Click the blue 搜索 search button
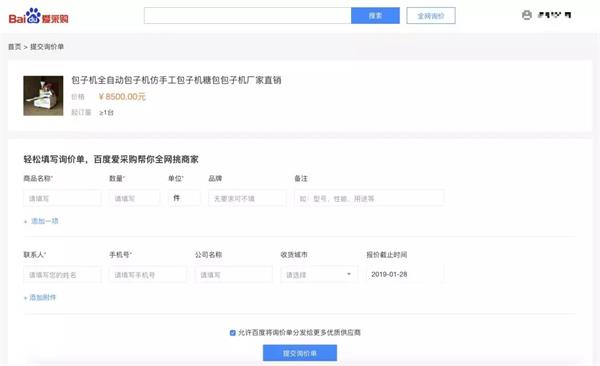Screen dimensions: 600x366 375,16
